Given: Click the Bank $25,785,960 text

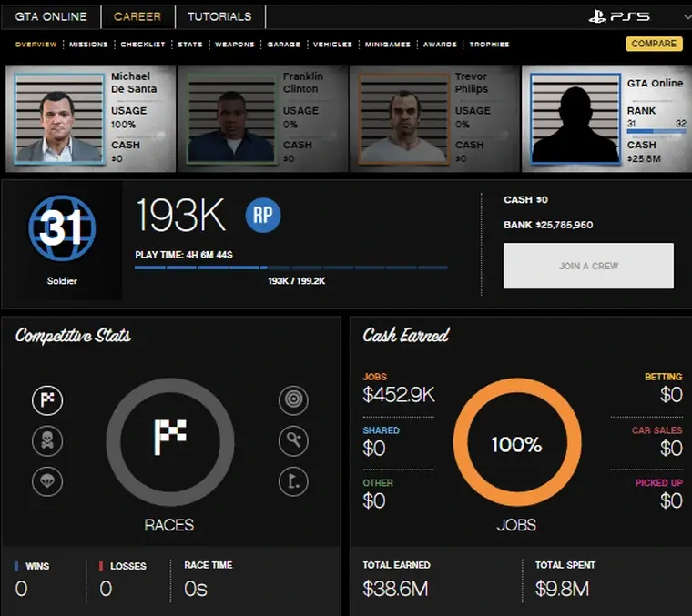Looking at the screenshot, I should (x=548, y=225).
